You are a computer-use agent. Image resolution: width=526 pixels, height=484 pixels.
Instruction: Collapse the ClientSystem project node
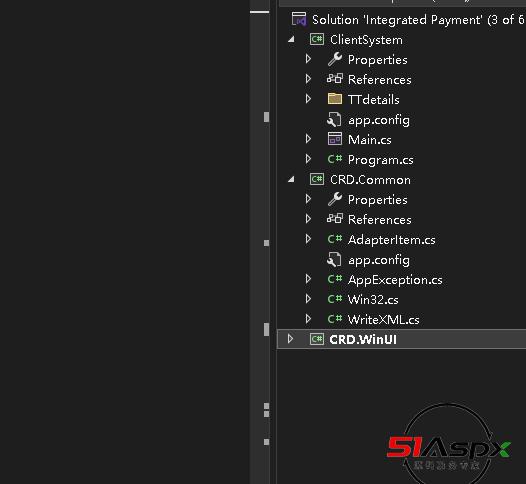291,40
